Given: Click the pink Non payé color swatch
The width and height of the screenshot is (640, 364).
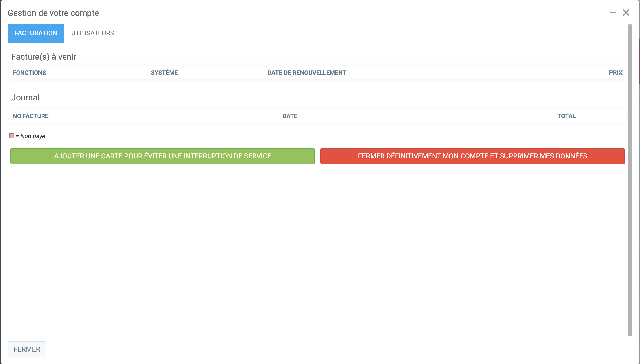Looking at the screenshot, I should click(11, 136).
